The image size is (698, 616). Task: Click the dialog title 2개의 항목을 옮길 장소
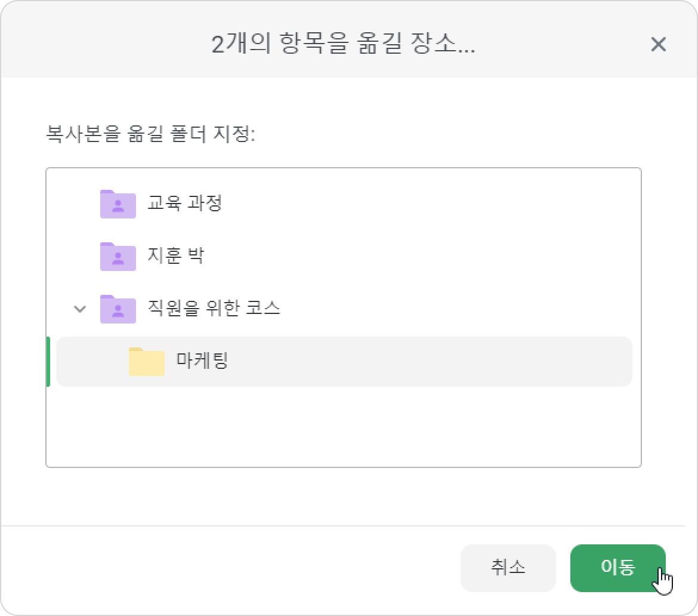tap(343, 44)
